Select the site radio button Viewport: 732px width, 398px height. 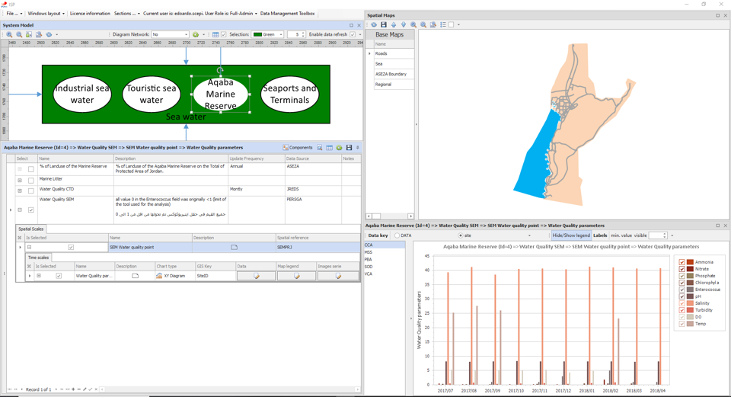pos(460,236)
